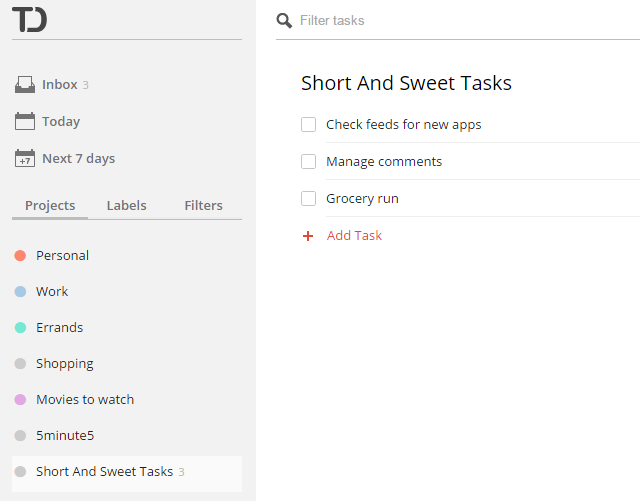640x501 pixels.
Task: Click the Add Task link
Action: pos(354,236)
